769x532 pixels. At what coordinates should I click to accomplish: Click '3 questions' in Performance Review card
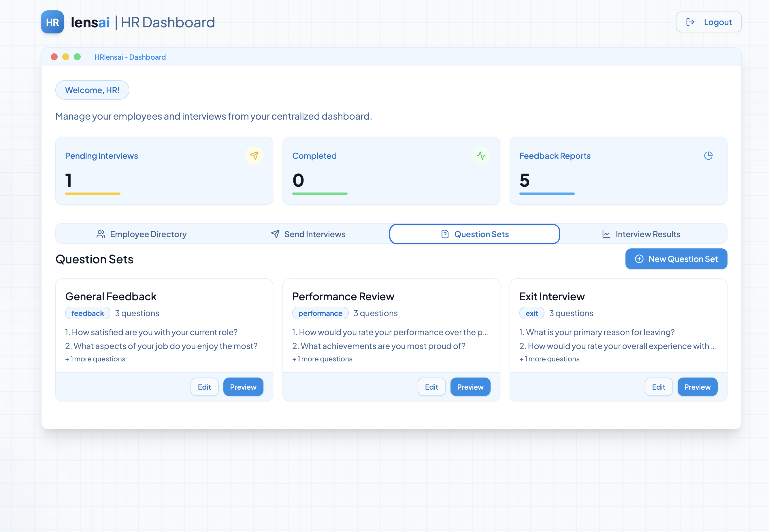point(376,313)
